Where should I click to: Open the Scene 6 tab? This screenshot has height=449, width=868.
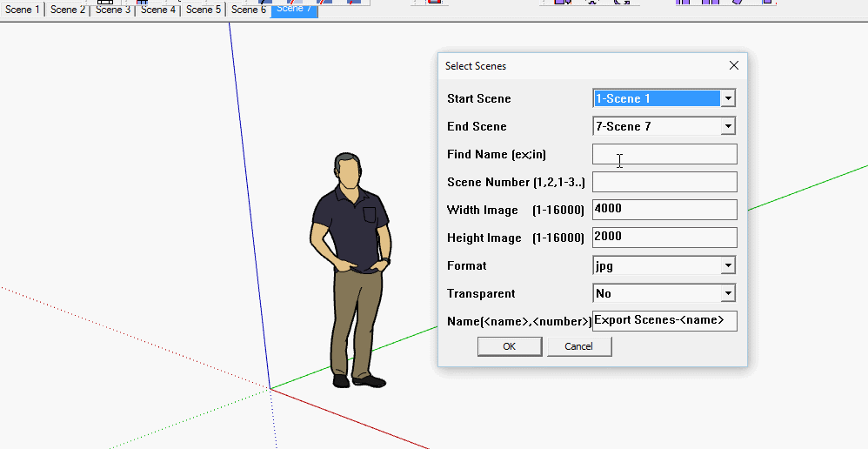click(x=249, y=10)
